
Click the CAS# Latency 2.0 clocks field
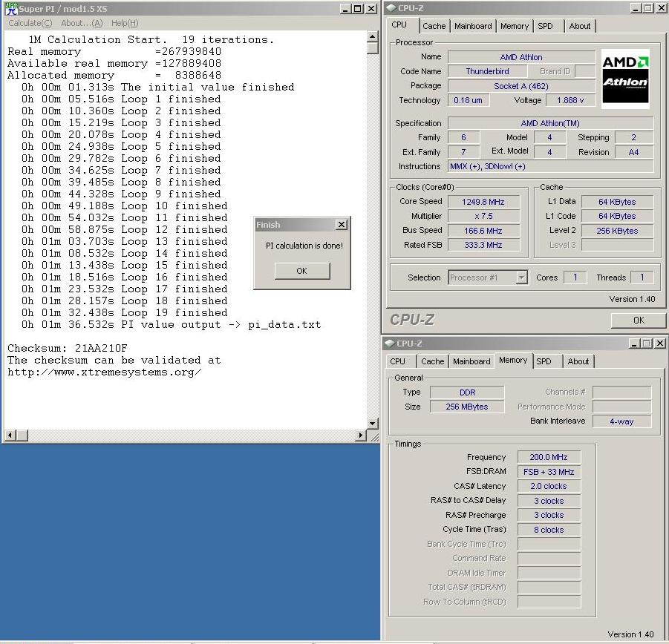click(x=549, y=486)
